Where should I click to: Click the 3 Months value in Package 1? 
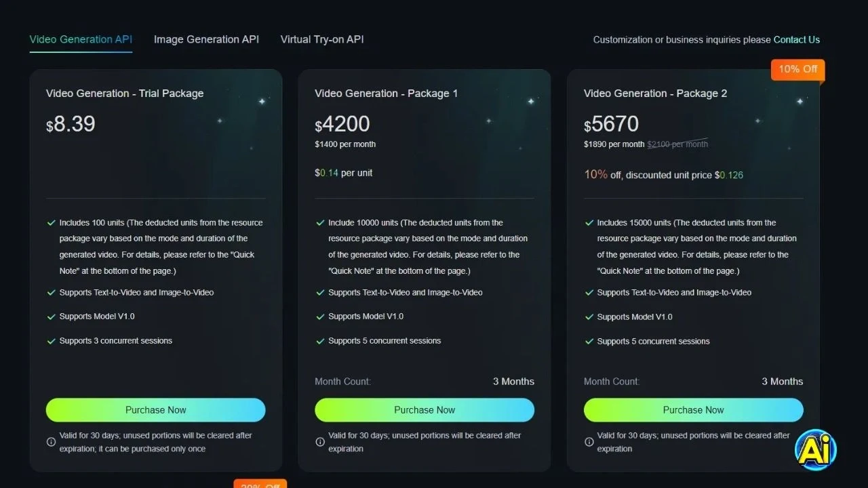coord(513,382)
